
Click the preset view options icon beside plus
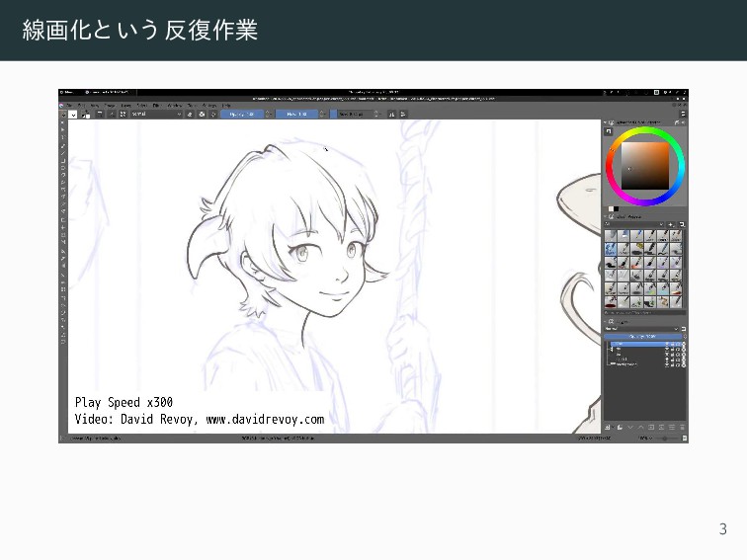[682, 224]
